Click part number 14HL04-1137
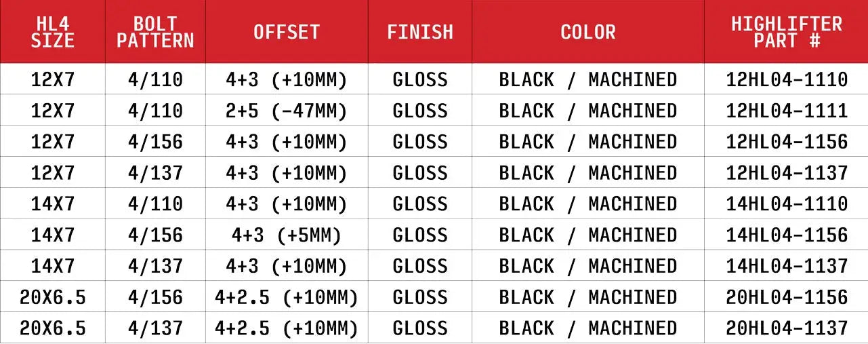 [787, 266]
